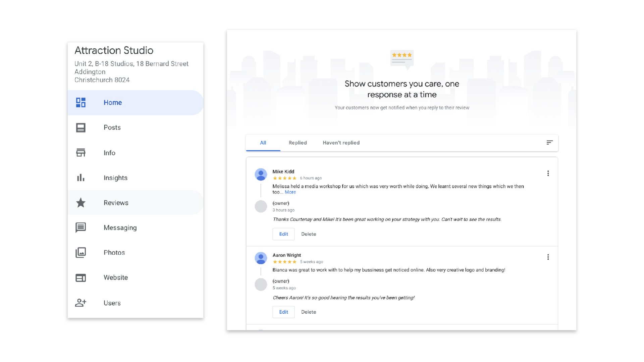Edit the reply to Mike Kidd
The image size is (644, 362).
(283, 234)
